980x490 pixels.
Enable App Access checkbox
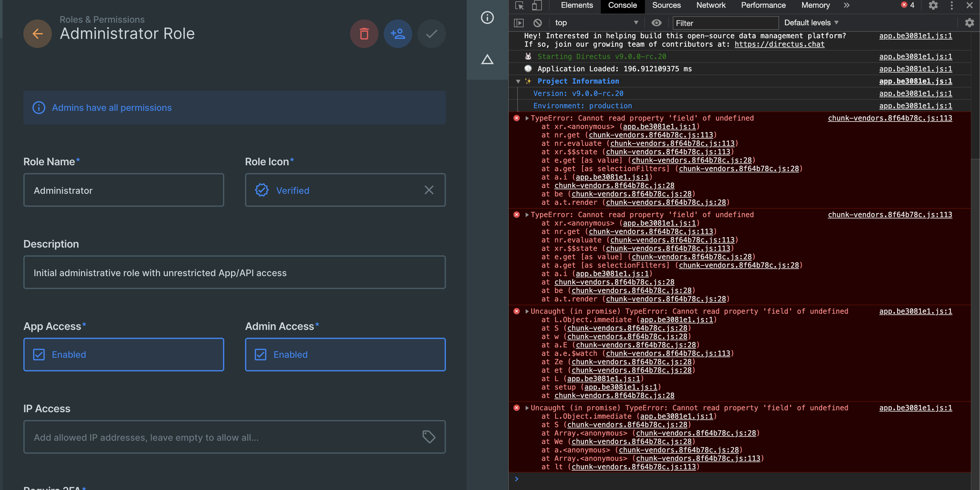[x=39, y=354]
